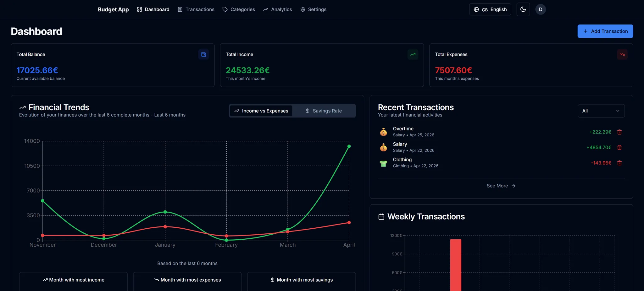Click the Month with most expenses card

click(x=187, y=282)
